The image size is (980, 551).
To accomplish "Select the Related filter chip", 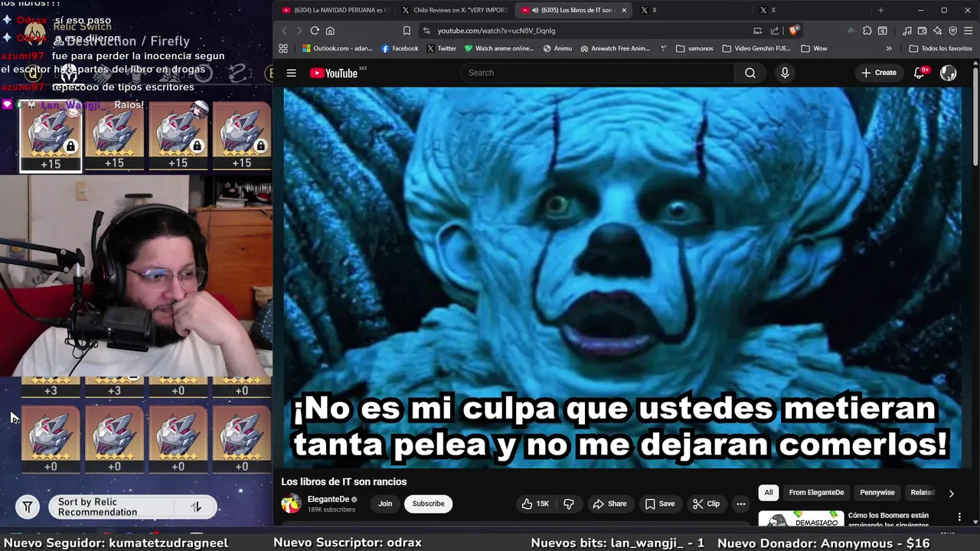I will coord(922,493).
